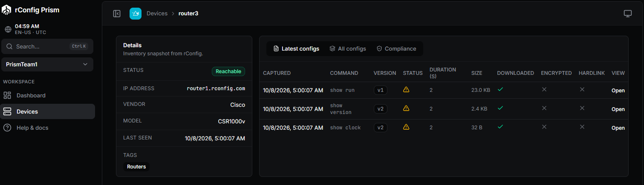Go to Dashboard in the sidebar

click(47, 95)
